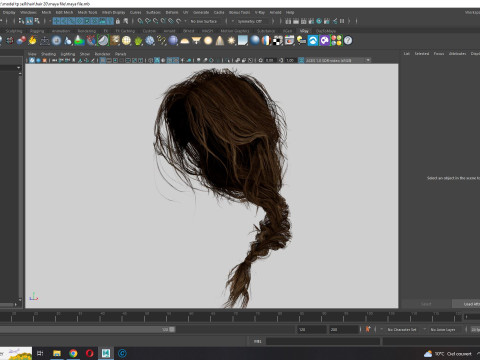Image resolution: width=480 pixels, height=360 pixels.
Task: Click the V-Ray sphere light shelf icon
Action: pyautogui.click(x=208, y=41)
